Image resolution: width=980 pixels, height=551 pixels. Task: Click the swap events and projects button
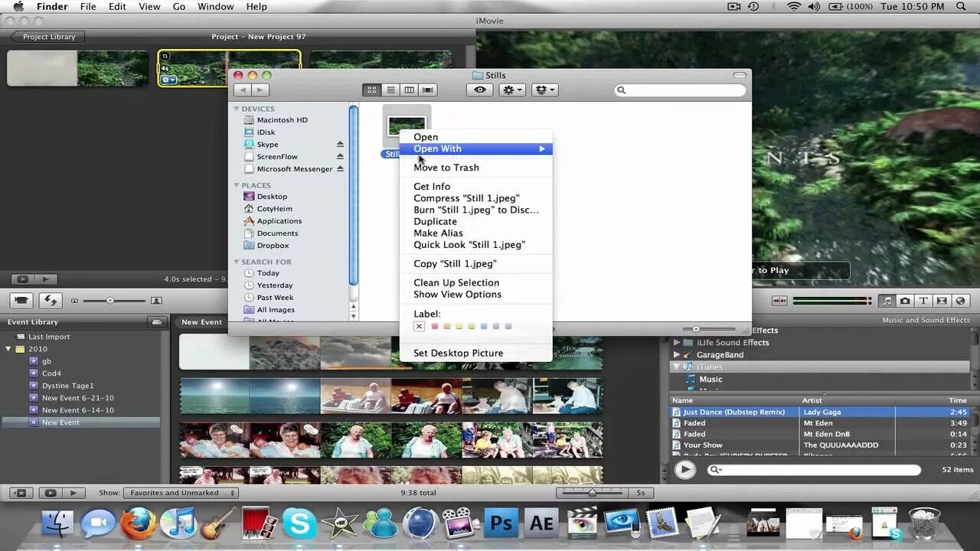coord(51,301)
